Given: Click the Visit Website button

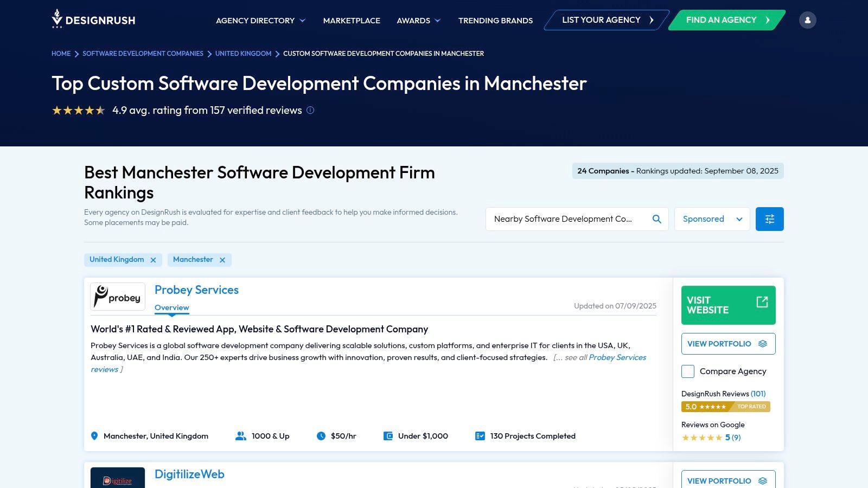Looking at the screenshot, I should pos(729,305).
